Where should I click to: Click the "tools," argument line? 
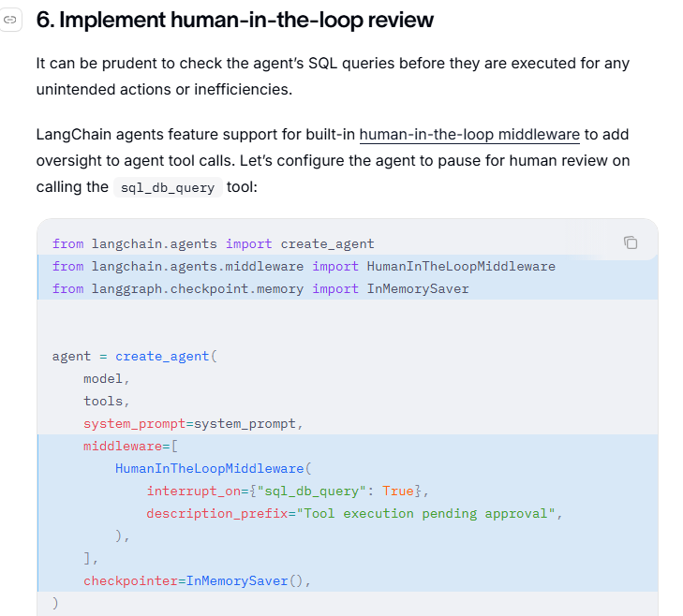[107, 401]
